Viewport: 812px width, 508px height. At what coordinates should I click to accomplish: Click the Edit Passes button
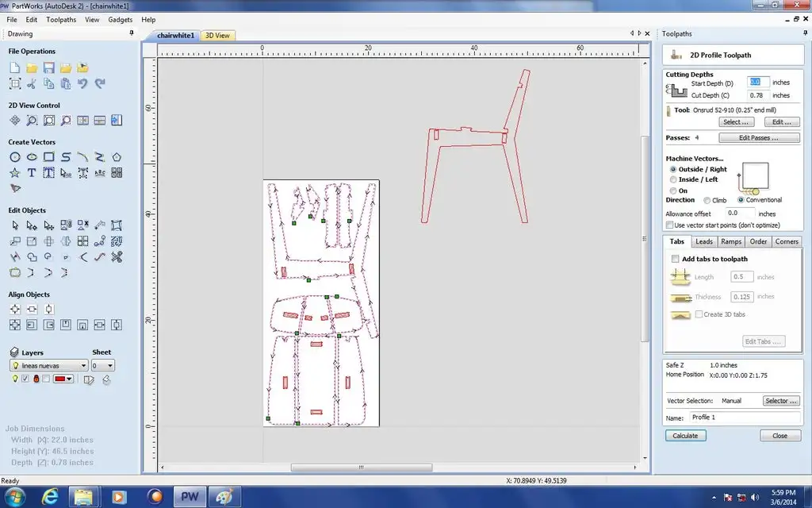click(759, 138)
